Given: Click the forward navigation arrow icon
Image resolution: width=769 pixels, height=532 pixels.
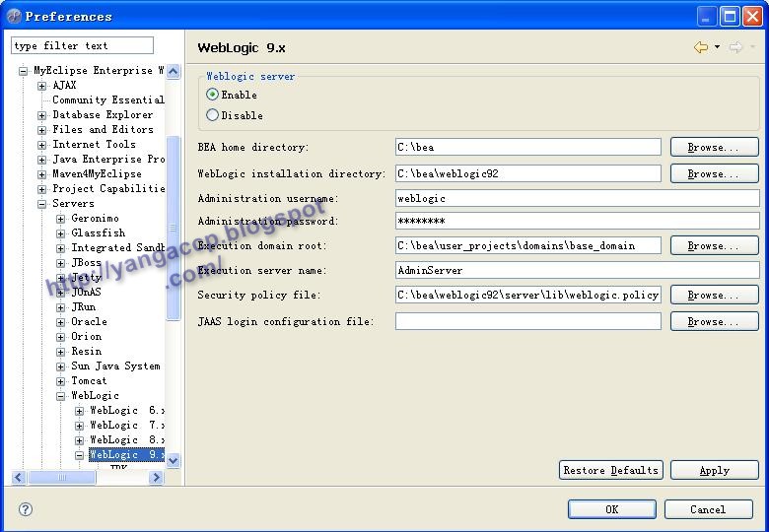Looking at the screenshot, I should [735, 47].
